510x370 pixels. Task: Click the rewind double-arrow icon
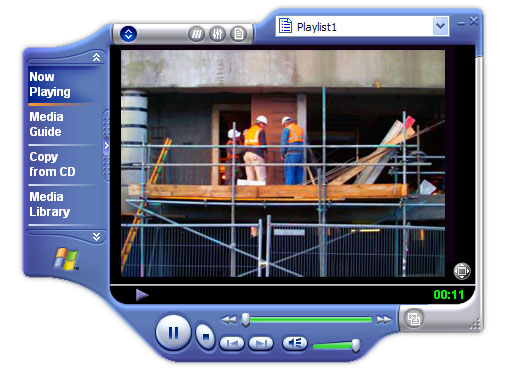[x=229, y=320]
